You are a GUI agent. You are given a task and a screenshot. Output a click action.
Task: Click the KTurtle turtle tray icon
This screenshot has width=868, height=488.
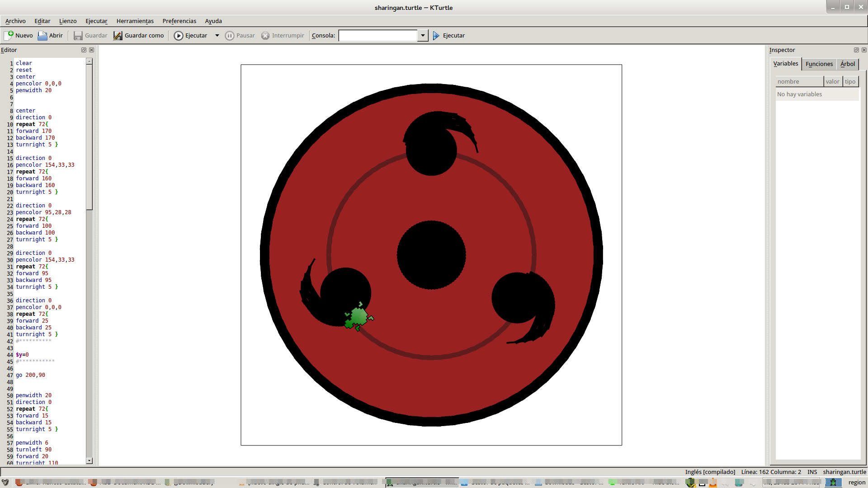click(x=833, y=483)
